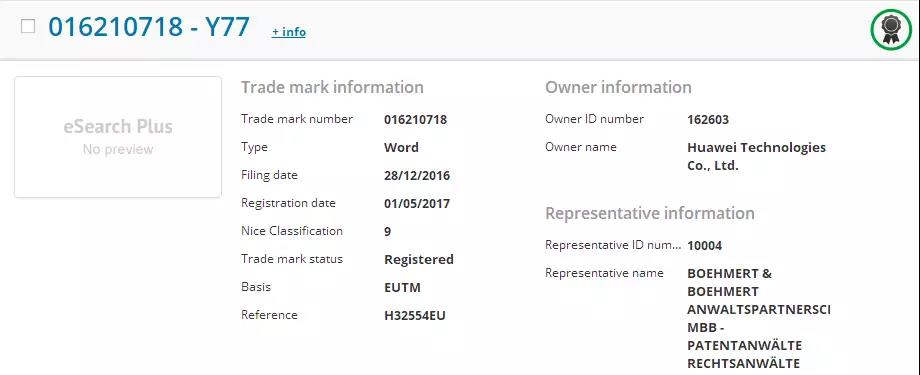
Task: Click the Representative information heading
Action: point(650,213)
